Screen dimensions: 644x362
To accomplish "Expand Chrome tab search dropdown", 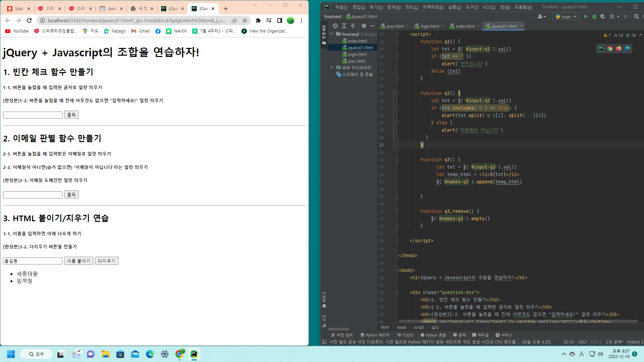I will [255, 5].
